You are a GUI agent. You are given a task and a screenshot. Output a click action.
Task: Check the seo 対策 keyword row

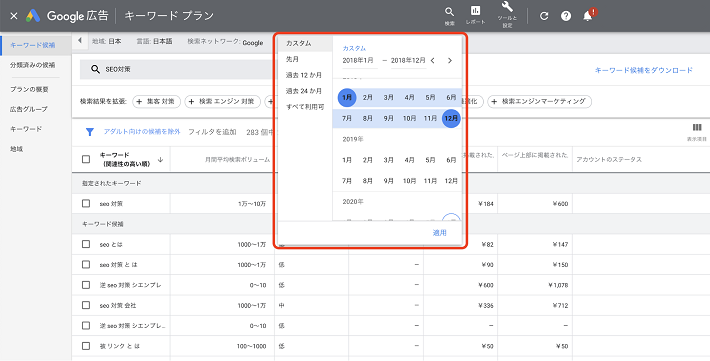[x=86, y=204]
